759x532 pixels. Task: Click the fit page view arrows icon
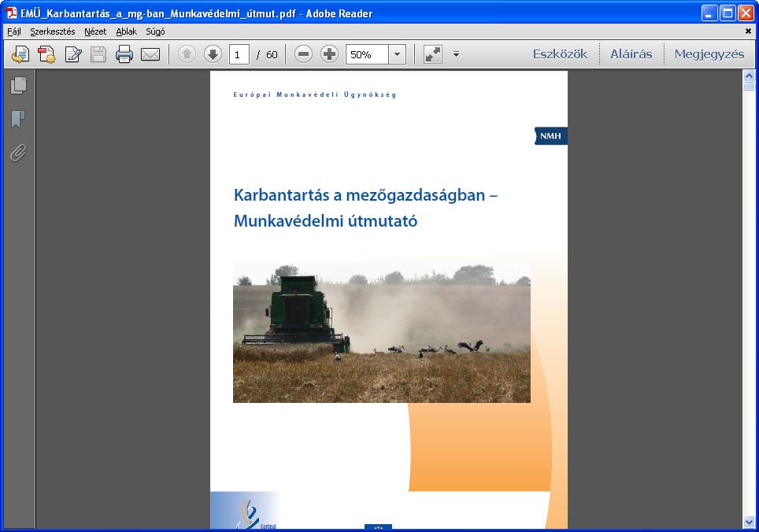tap(433, 54)
